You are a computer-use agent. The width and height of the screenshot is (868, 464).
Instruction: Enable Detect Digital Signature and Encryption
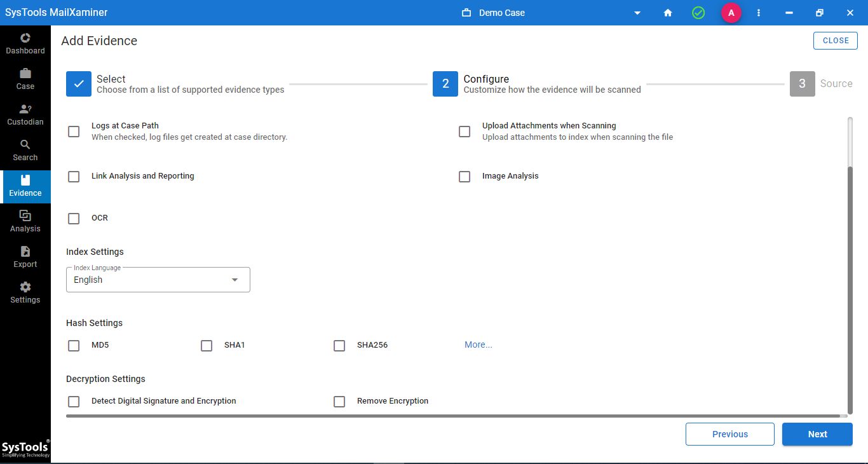click(74, 402)
